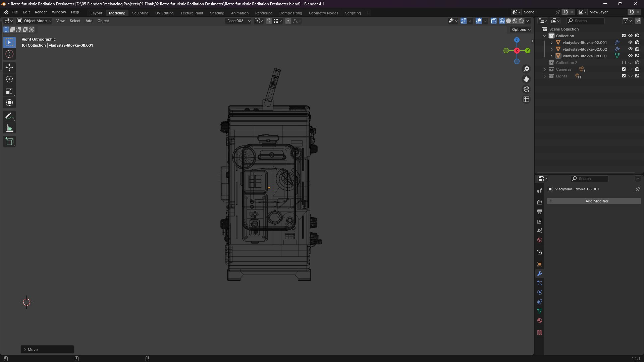Uncheck the Lights collection checkbox
The width and height of the screenshot is (644, 362).
click(x=624, y=76)
